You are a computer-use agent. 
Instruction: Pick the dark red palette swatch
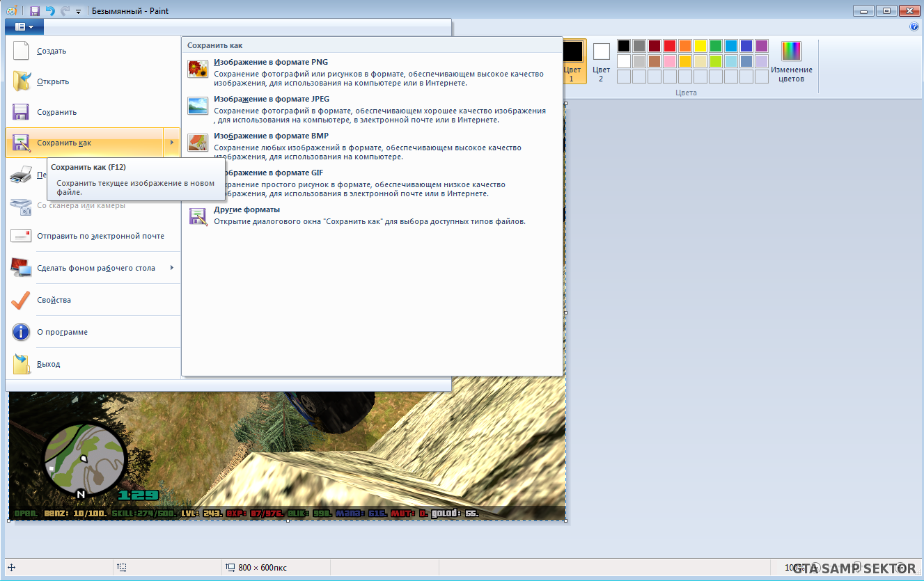pyautogui.click(x=655, y=46)
